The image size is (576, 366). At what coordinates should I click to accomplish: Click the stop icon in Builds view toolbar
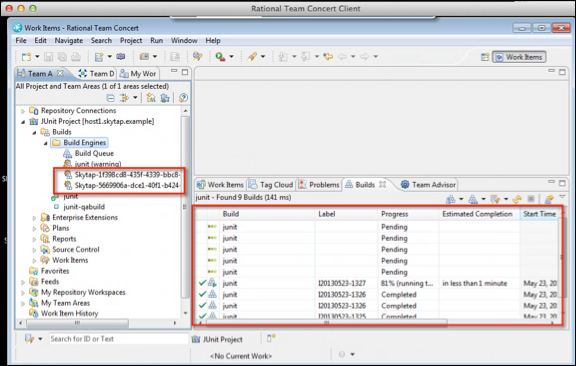point(531,199)
